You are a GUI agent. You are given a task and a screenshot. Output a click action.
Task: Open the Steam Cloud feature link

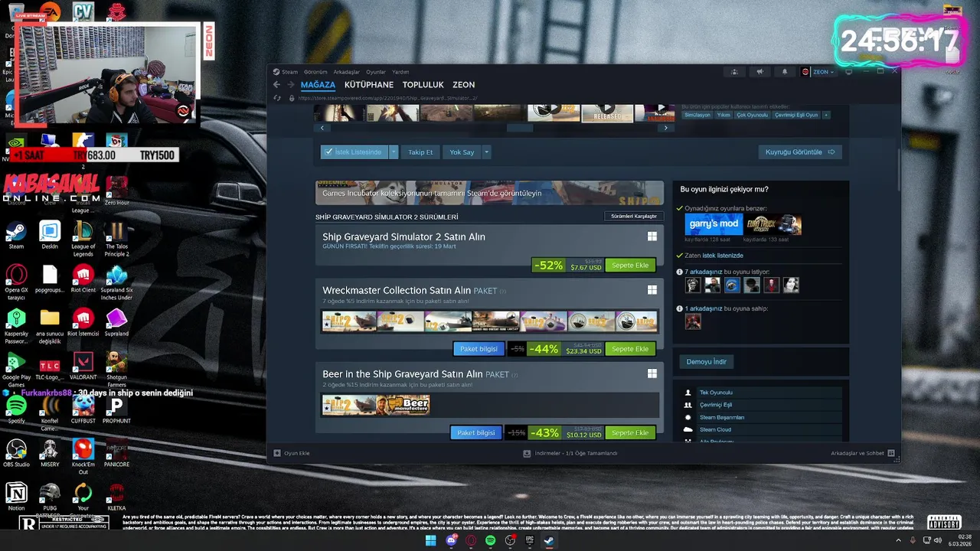coord(715,429)
